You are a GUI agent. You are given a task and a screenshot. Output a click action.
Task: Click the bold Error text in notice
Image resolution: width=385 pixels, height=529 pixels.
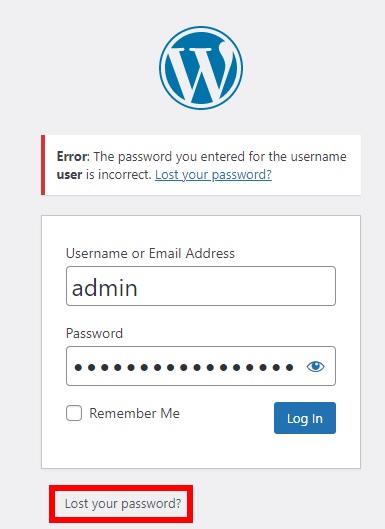(72, 157)
